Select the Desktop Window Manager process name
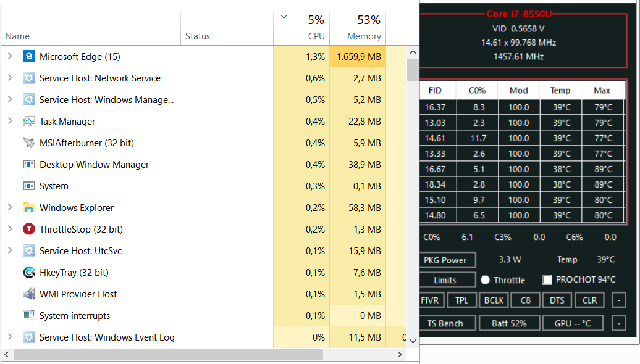The image size is (640, 364). pyautogui.click(x=95, y=165)
